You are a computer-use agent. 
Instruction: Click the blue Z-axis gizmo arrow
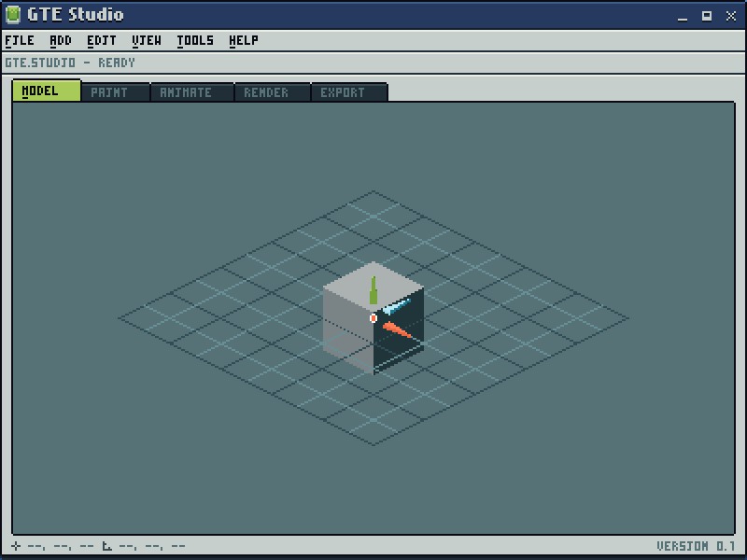(x=396, y=306)
